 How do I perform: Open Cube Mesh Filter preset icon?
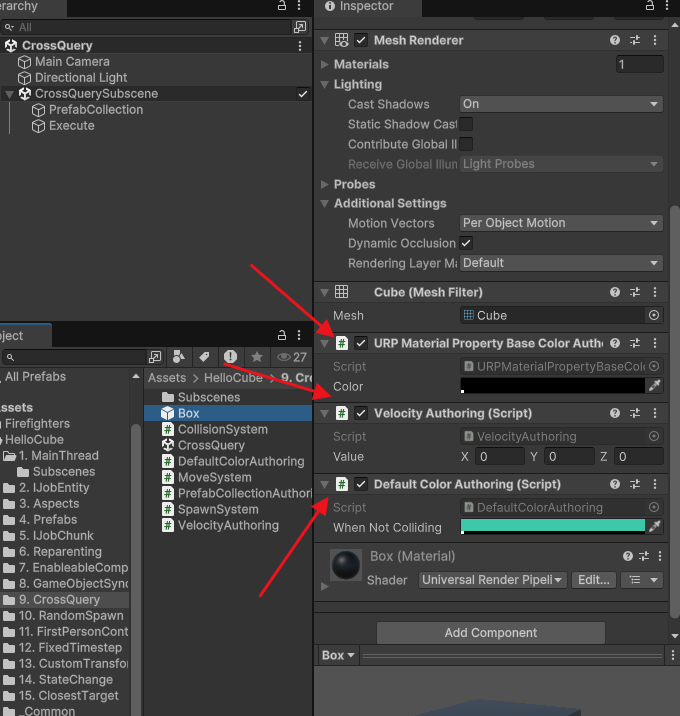click(x=635, y=292)
